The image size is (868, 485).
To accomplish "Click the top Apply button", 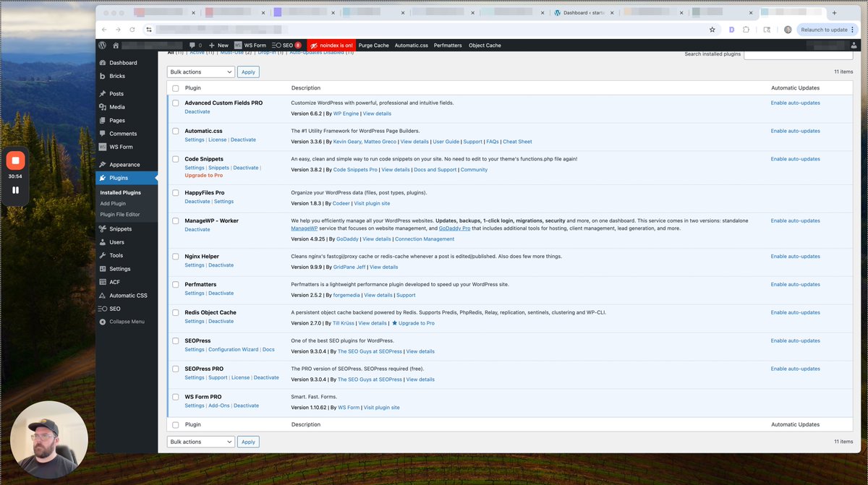I will [x=248, y=72].
